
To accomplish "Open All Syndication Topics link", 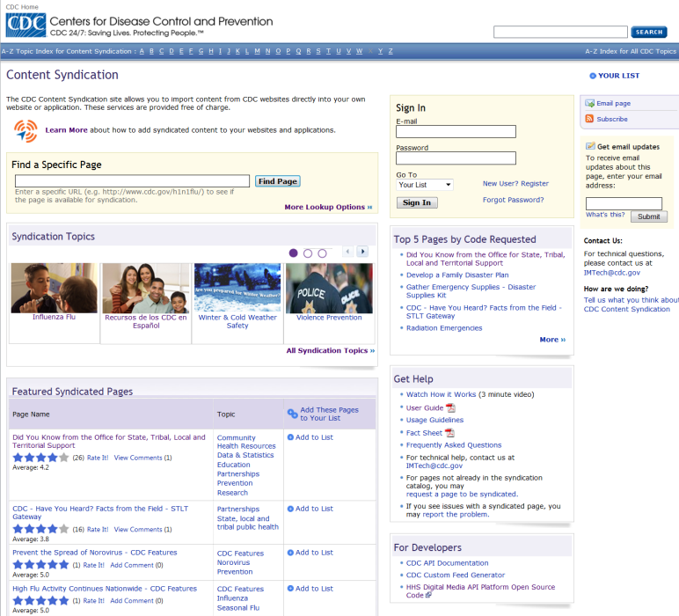I will tap(331, 350).
